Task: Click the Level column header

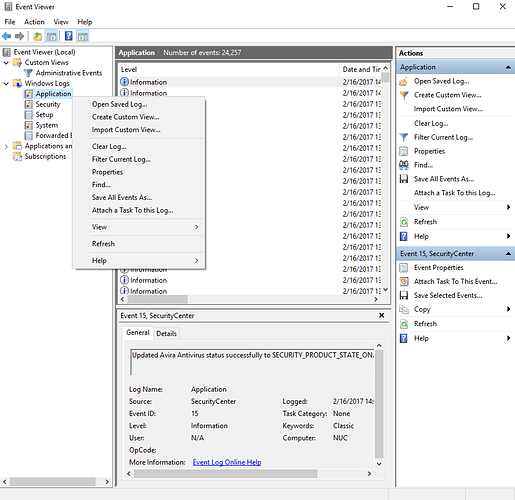Action: pyautogui.click(x=228, y=69)
